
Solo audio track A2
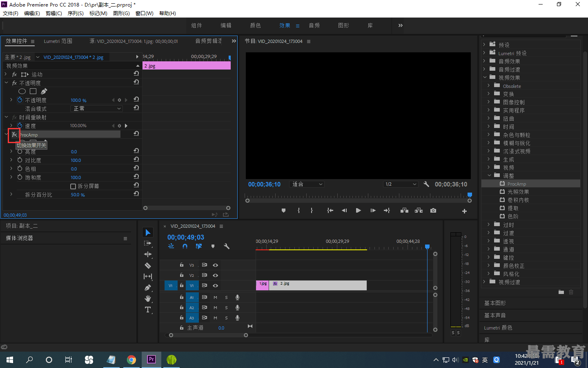226,308
